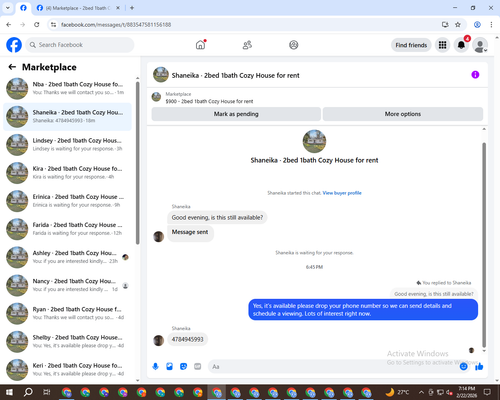The image size is (500, 400).
Task: Select the Shaneika conversation in the list
Action: point(67,117)
